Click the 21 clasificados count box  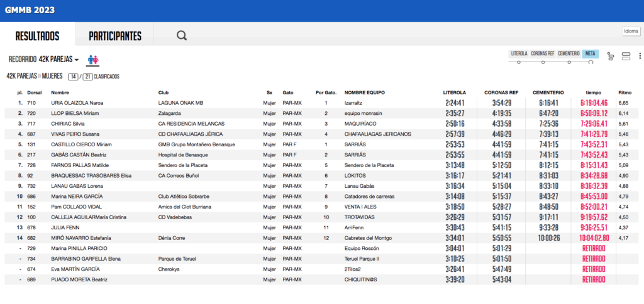coord(87,77)
